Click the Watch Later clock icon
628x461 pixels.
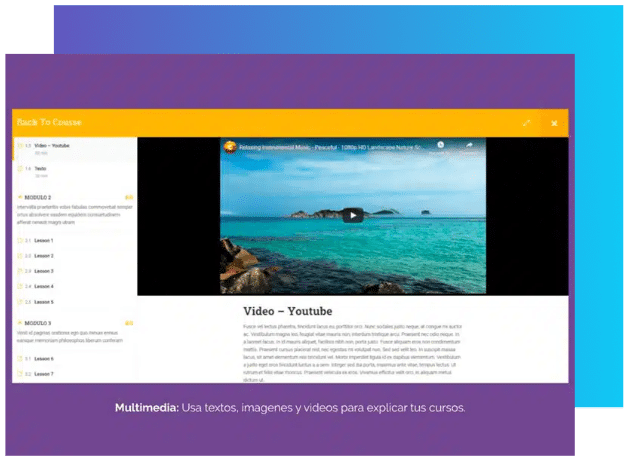tap(441, 145)
